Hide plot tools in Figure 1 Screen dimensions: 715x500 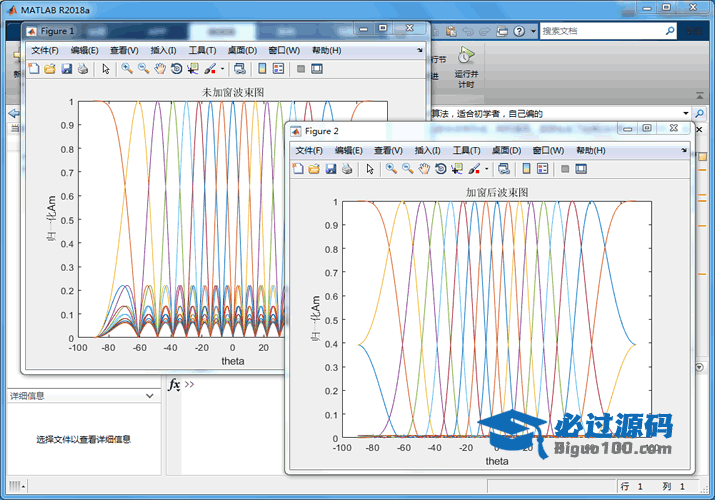(x=301, y=69)
